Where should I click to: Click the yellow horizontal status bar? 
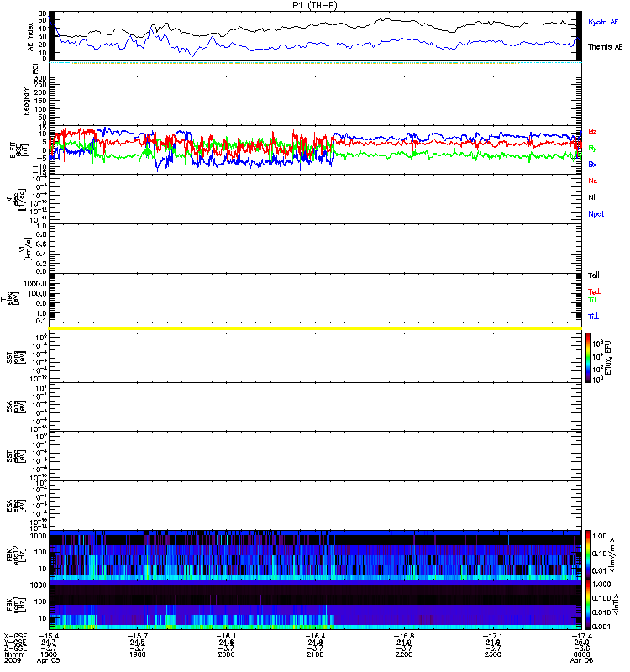pyautogui.click(x=315, y=328)
